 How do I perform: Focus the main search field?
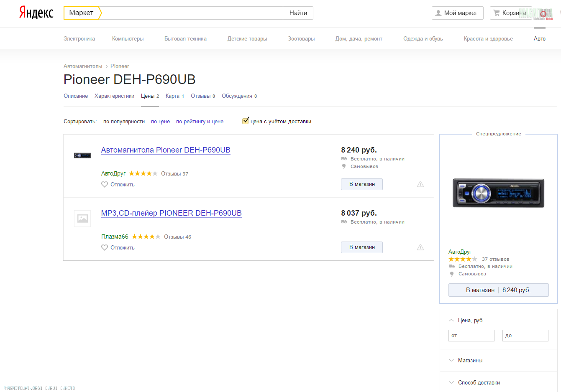(192, 13)
